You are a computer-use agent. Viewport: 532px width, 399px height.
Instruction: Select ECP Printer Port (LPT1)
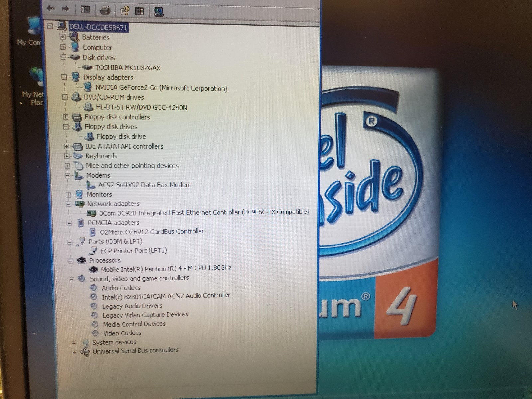click(134, 251)
